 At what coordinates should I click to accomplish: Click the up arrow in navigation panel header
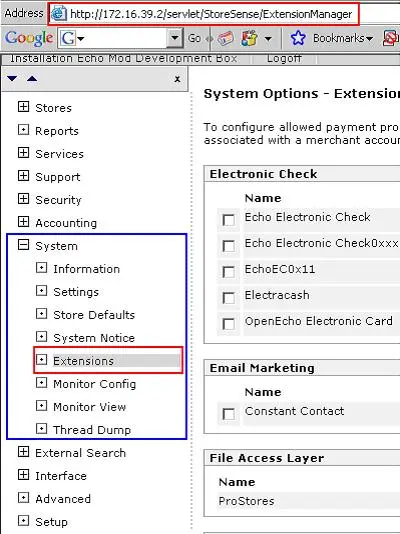(x=32, y=79)
